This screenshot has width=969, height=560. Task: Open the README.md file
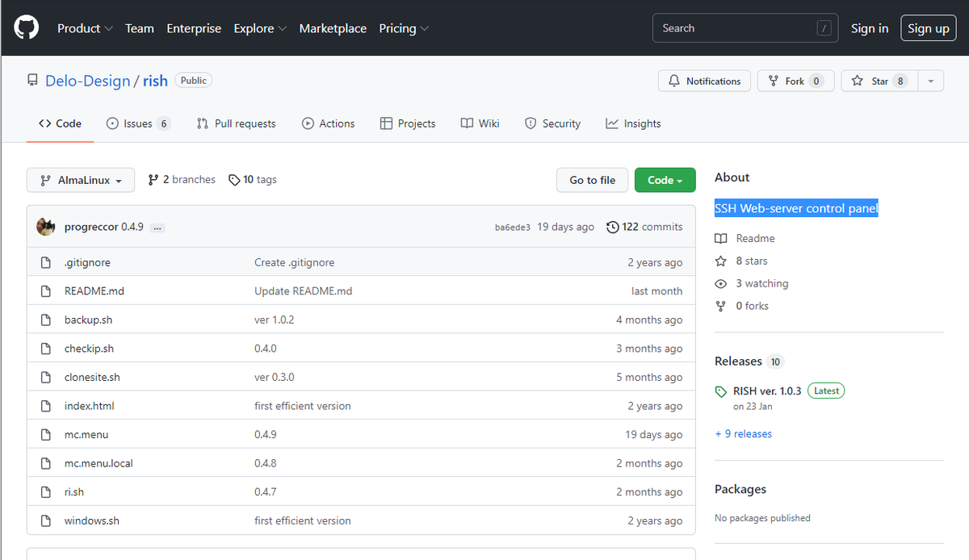point(94,291)
